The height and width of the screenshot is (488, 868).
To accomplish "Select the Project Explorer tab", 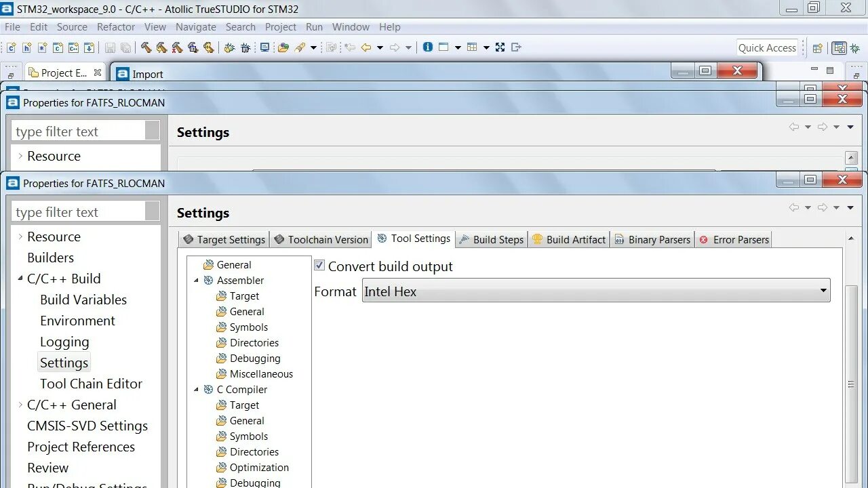I will click(64, 73).
